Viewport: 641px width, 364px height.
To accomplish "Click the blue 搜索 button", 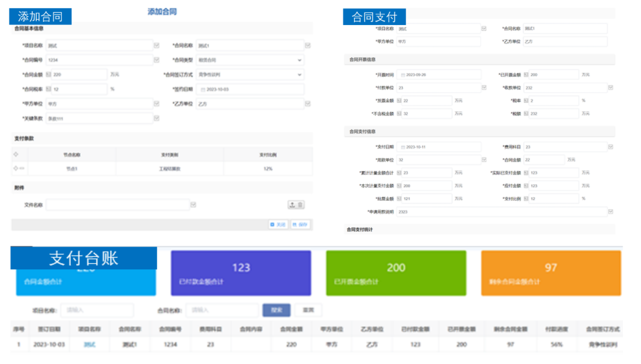I will click(276, 310).
